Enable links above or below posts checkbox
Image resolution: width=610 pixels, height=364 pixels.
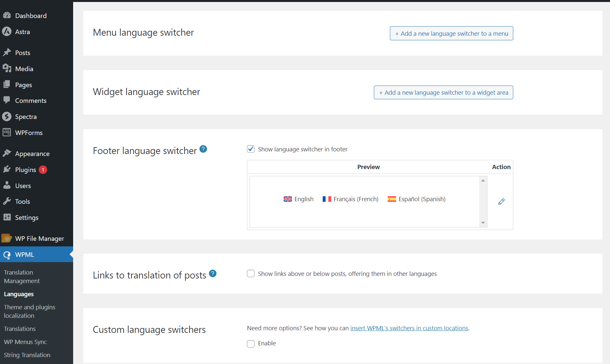coord(251,274)
